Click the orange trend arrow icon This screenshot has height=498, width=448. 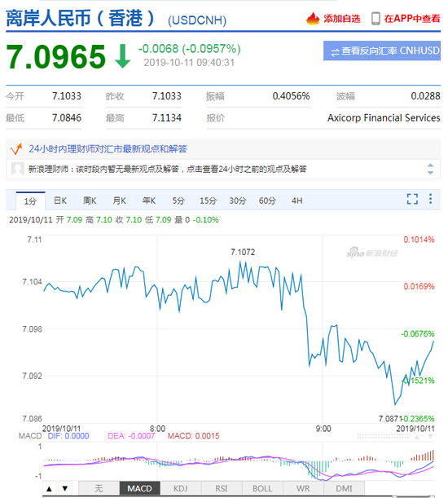click(x=16, y=148)
